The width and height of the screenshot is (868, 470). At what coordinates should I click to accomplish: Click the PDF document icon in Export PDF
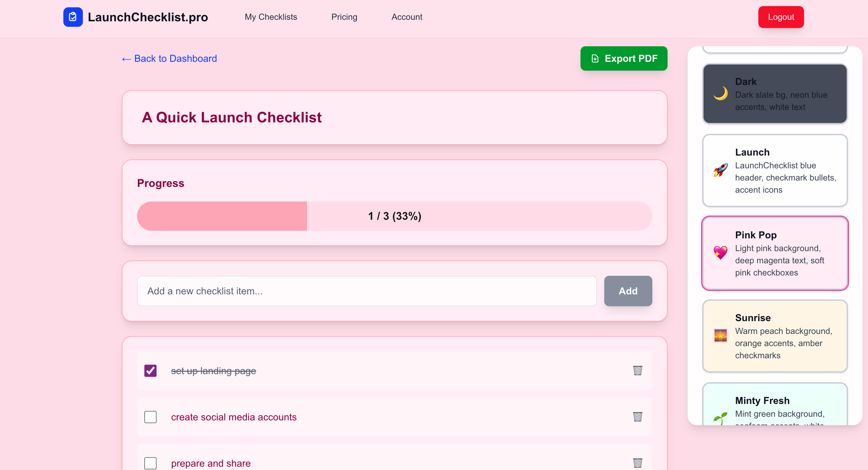[x=595, y=58]
